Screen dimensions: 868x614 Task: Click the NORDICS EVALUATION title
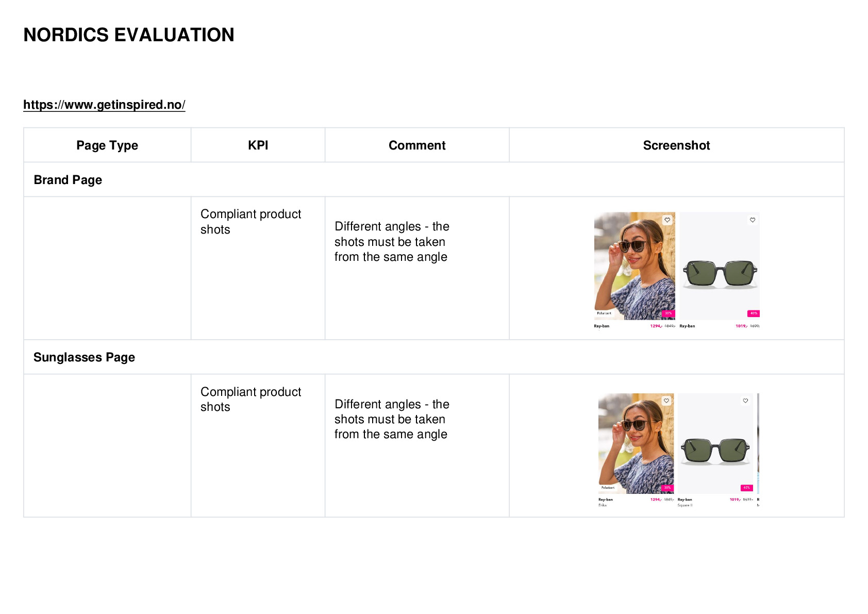pyautogui.click(x=129, y=35)
